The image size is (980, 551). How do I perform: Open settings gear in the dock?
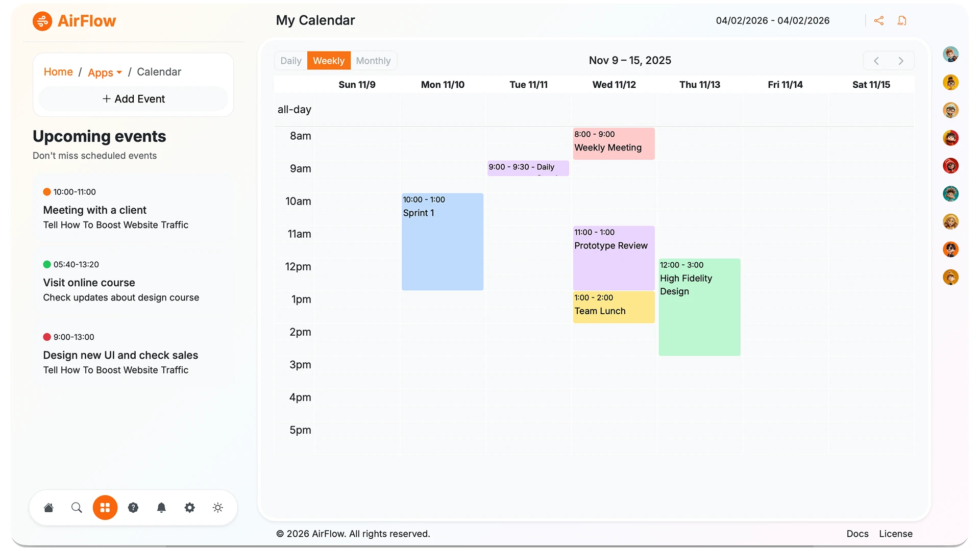(x=190, y=508)
